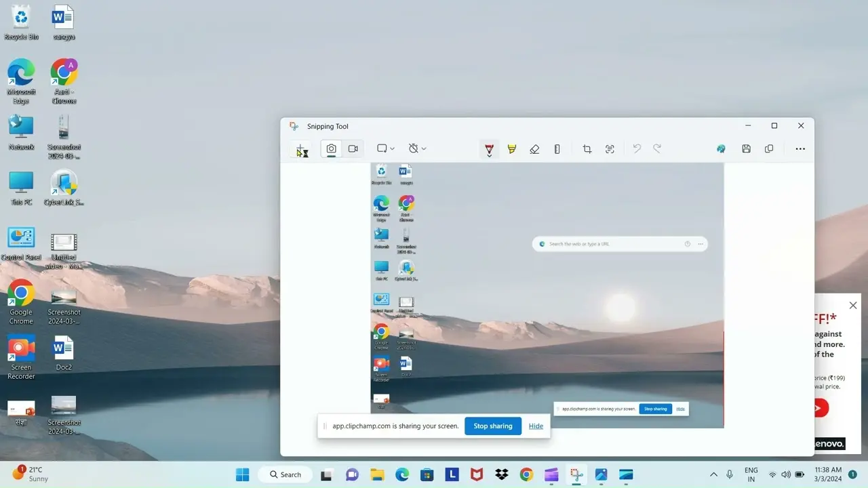This screenshot has width=868, height=488.
Task: Close the Lenovo advertisement popup
Action: click(853, 306)
